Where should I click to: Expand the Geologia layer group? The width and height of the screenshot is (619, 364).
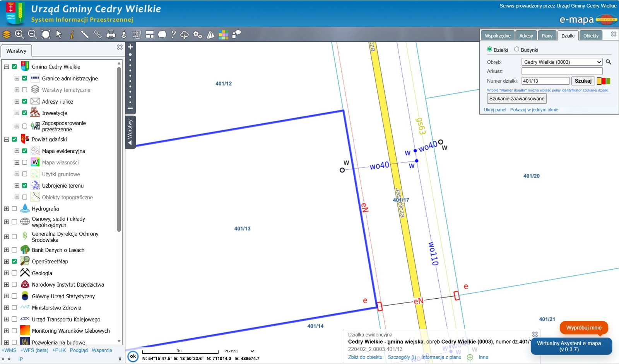coord(7,273)
